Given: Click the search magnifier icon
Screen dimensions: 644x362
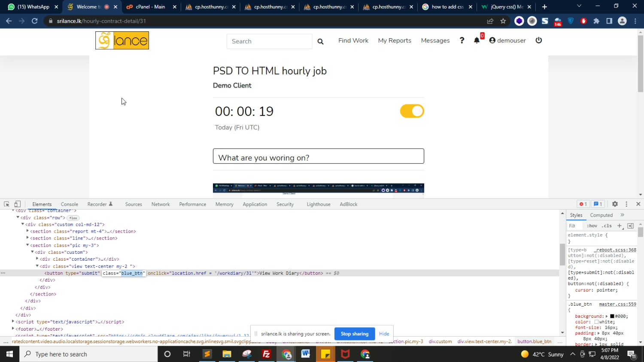Looking at the screenshot, I should 320,41.
